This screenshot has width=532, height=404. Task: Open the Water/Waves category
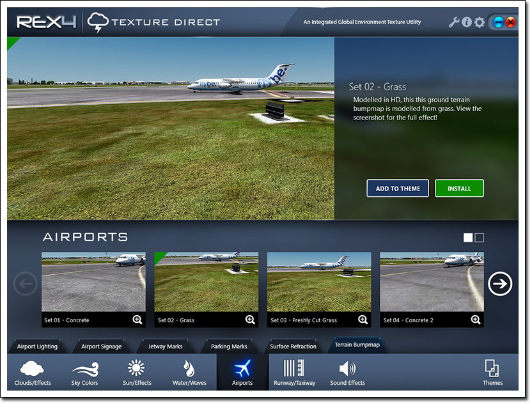(189, 373)
